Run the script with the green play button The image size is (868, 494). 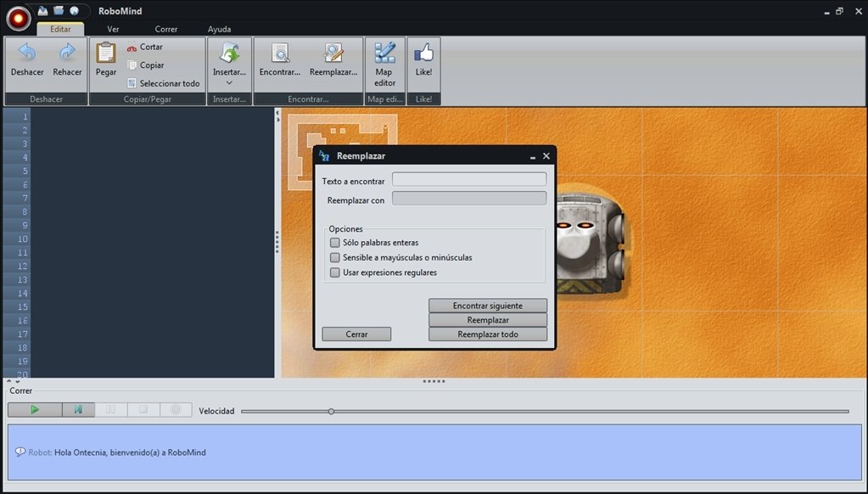point(35,410)
